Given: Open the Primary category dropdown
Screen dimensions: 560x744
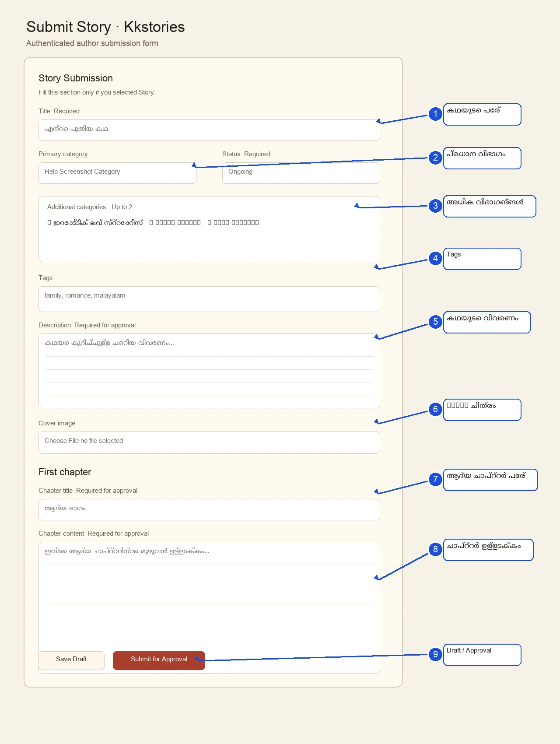Looking at the screenshot, I should [117, 173].
